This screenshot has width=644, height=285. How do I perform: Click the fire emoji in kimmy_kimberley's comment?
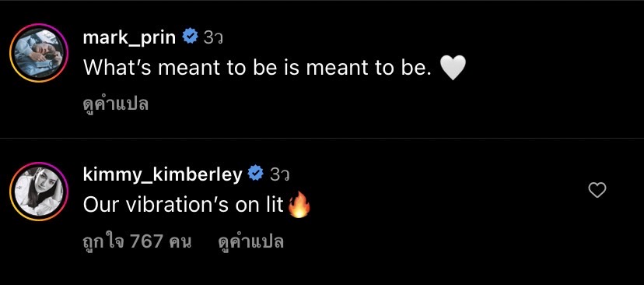299,206
